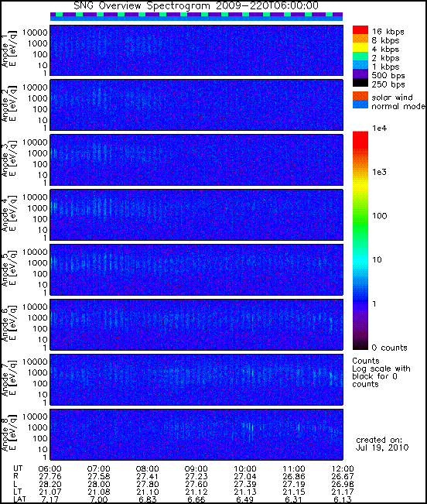
Task: Select the Anode 5 spectrogram panel
Action: coord(196,269)
